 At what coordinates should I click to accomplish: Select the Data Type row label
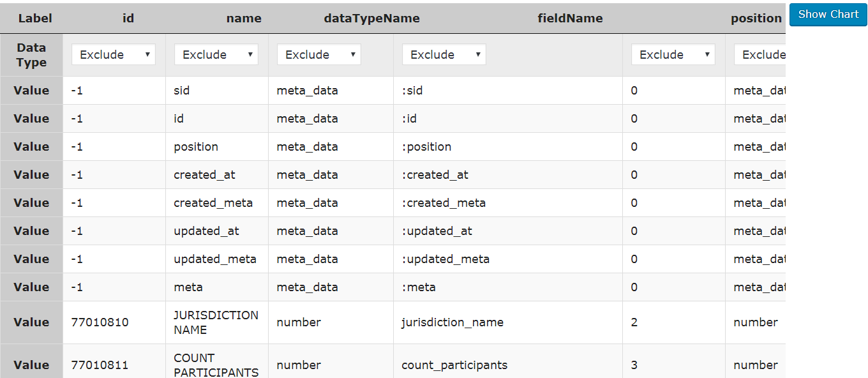click(31, 55)
